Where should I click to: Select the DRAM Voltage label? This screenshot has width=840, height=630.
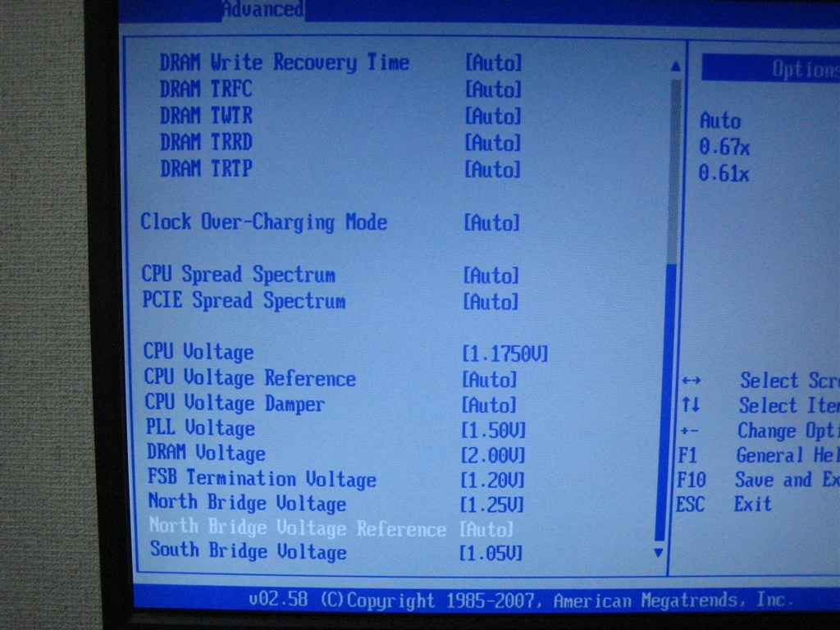[x=206, y=453]
